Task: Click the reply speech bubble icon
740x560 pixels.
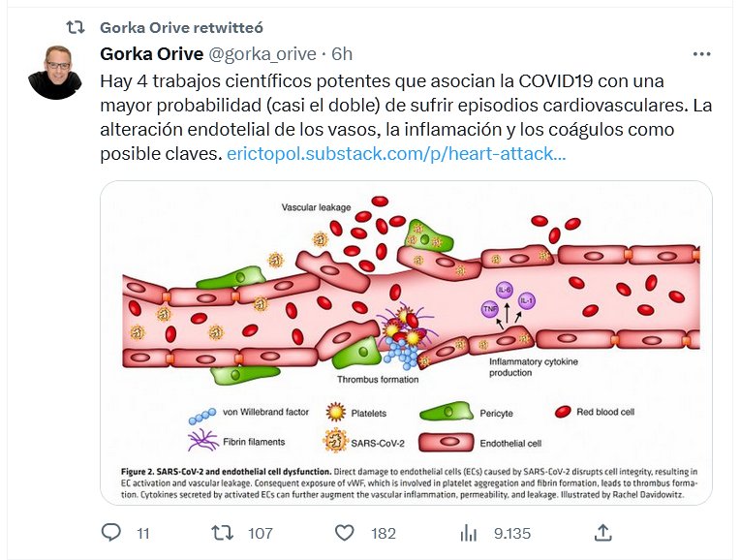Action: click(111, 532)
